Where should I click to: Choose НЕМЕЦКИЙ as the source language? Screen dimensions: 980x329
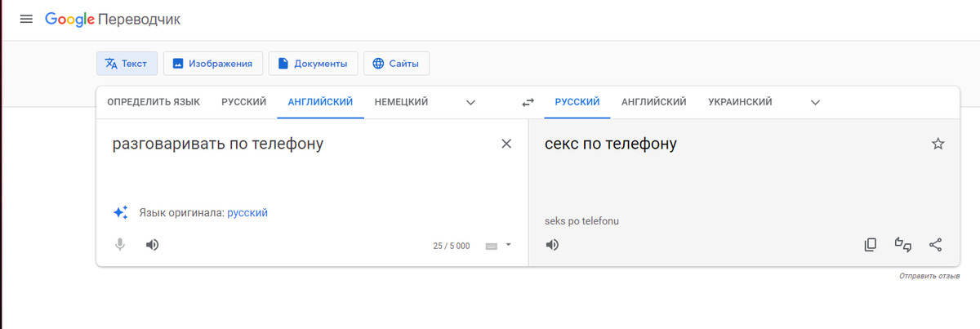point(401,102)
